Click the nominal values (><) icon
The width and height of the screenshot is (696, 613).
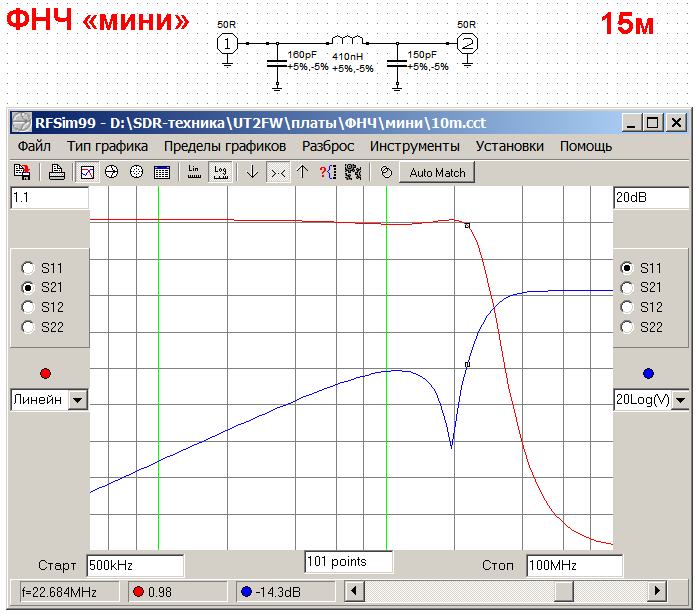point(278,172)
